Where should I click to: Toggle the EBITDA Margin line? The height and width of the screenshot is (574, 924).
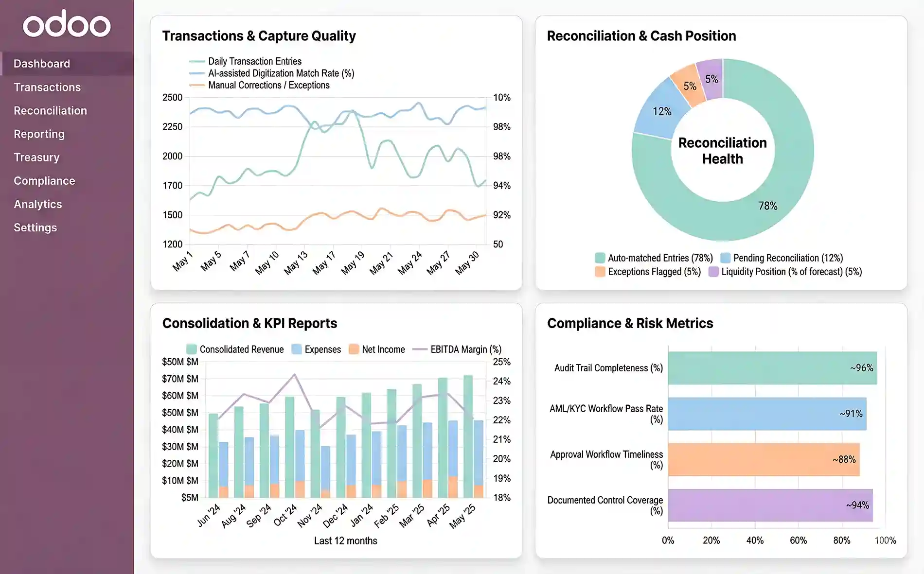(465, 349)
